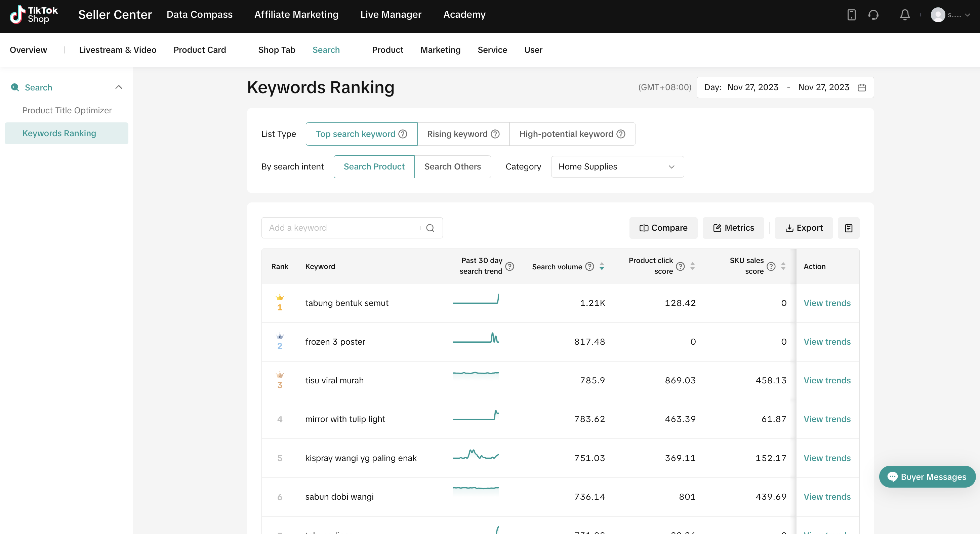This screenshot has width=980, height=534.
Task: View trends for tabung bentuk semut
Action: click(x=827, y=303)
